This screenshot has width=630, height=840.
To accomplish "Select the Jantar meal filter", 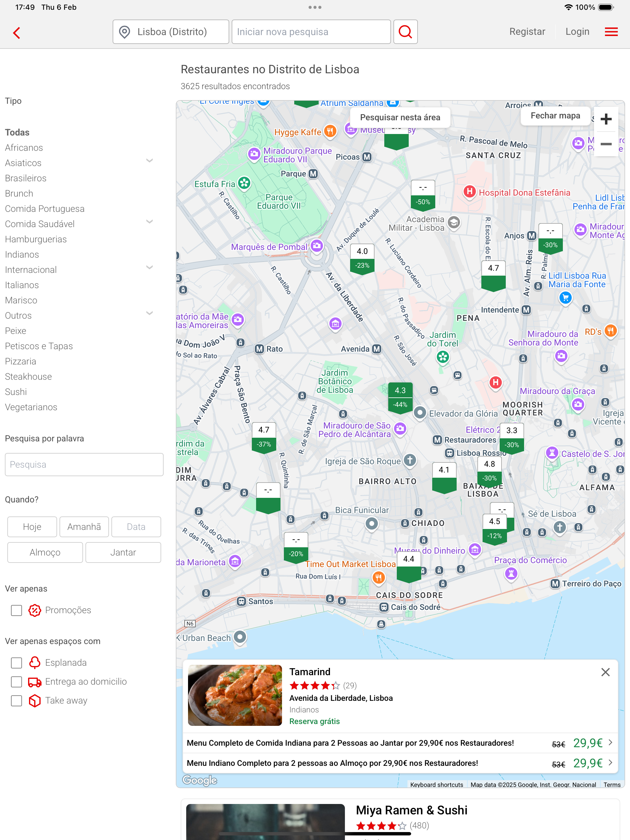I will coord(123,552).
